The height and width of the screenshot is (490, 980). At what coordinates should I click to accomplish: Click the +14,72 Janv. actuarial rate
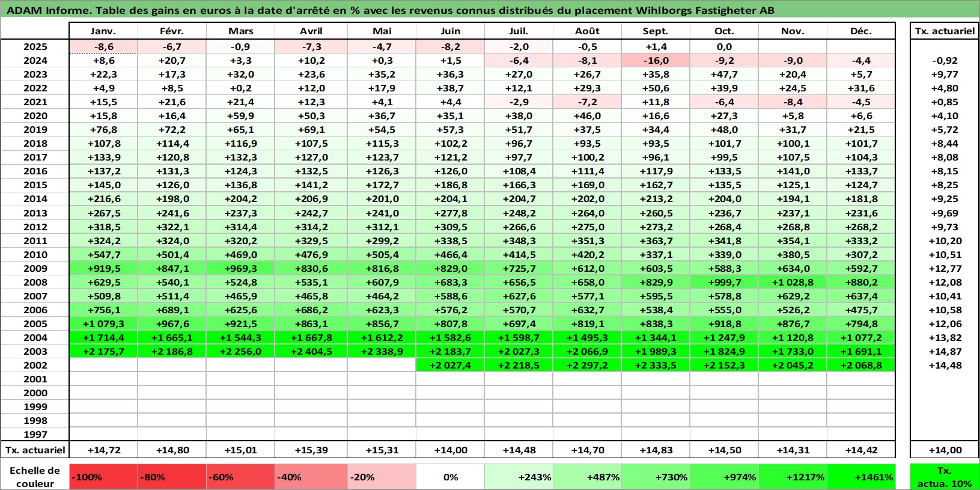click(x=103, y=450)
